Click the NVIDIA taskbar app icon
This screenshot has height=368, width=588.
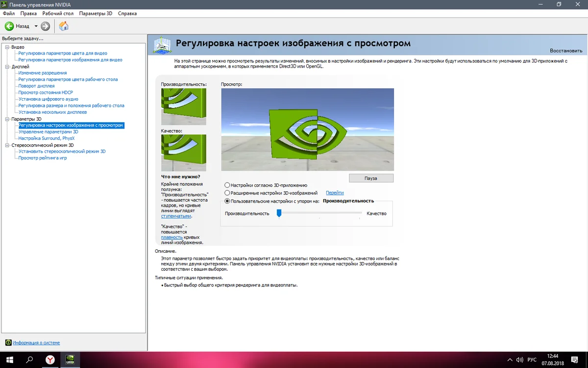(x=70, y=360)
